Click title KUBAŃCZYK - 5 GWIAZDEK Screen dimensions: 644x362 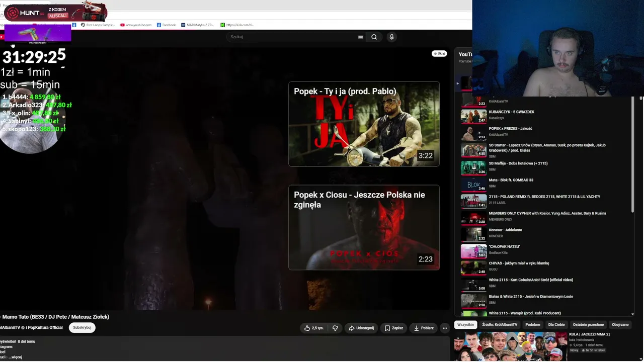point(512,112)
